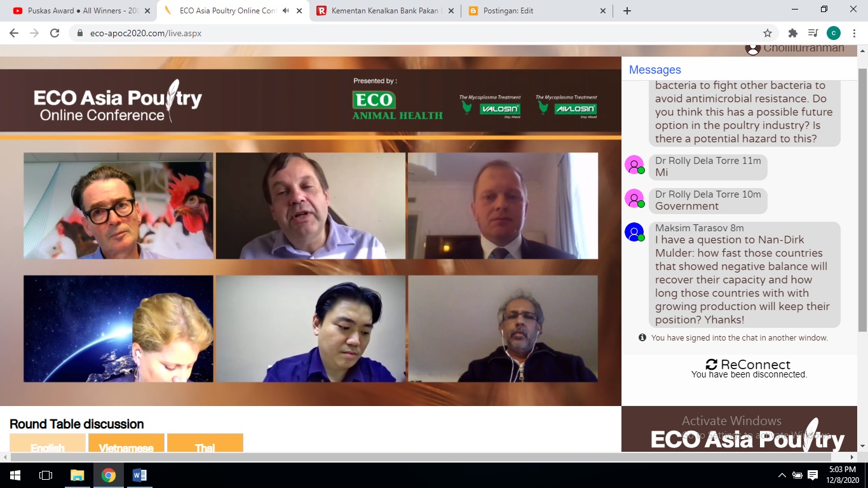Open the Chrome profile avatar
Viewport: 868px width, 488px height.
point(834,33)
